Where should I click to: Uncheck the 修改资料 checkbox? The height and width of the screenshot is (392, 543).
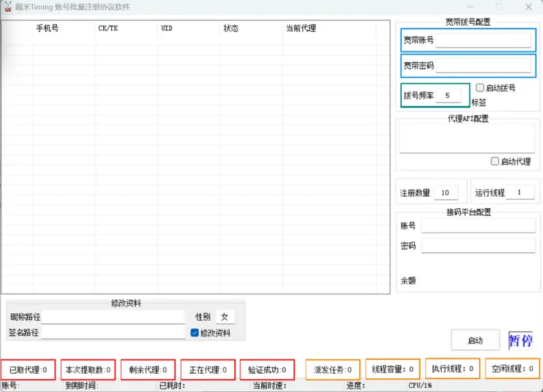click(195, 331)
